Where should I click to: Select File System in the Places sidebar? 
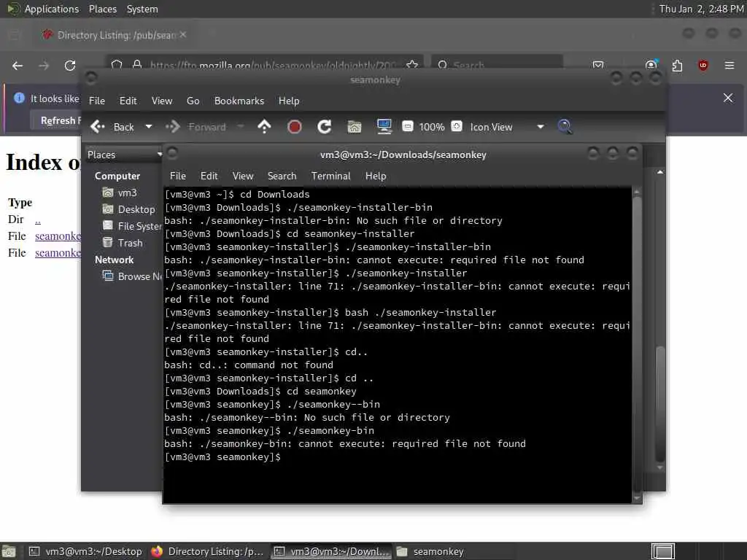pos(132,226)
